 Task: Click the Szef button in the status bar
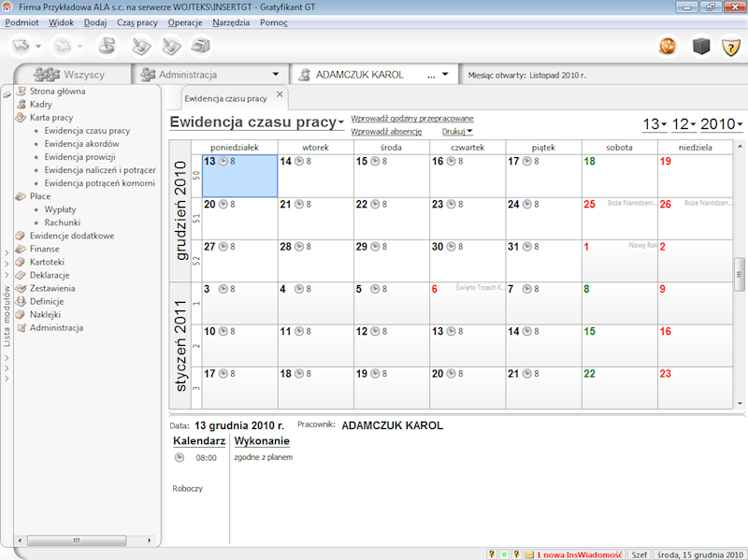click(640, 553)
